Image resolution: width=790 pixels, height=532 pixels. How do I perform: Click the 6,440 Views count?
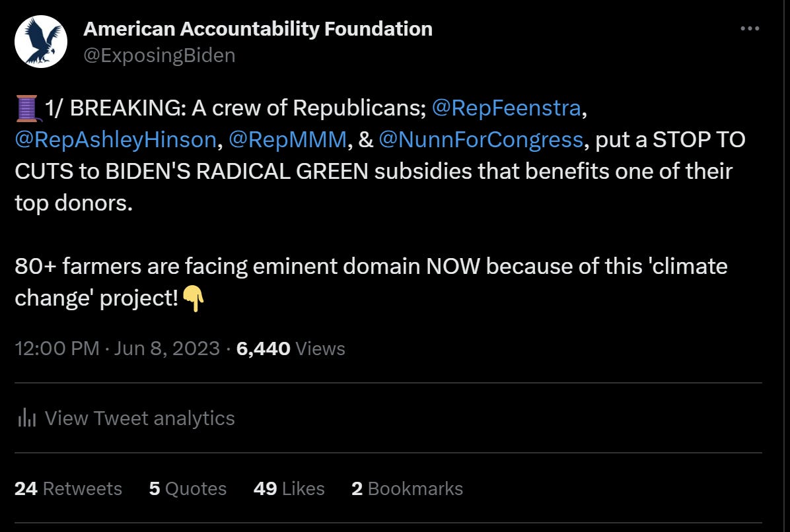coord(291,348)
